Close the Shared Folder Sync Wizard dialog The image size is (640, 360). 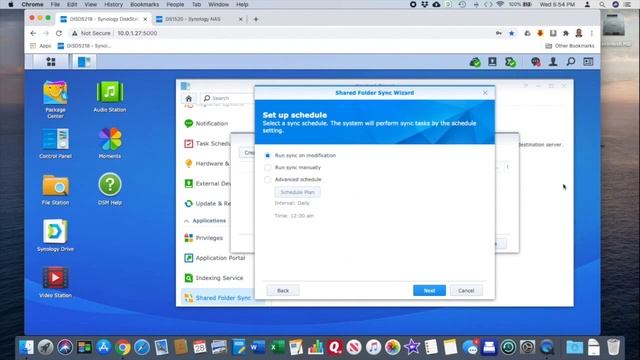485,93
